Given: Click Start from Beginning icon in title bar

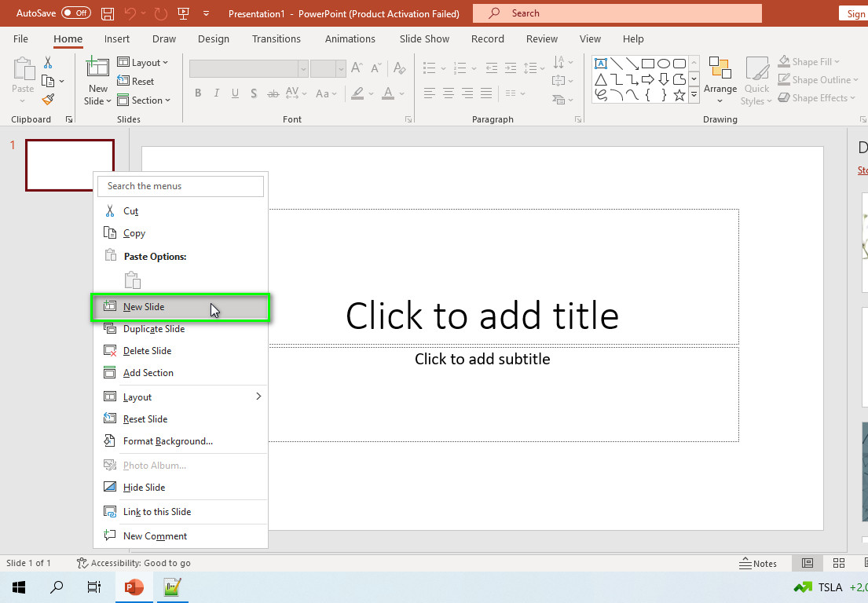Looking at the screenshot, I should coord(183,13).
